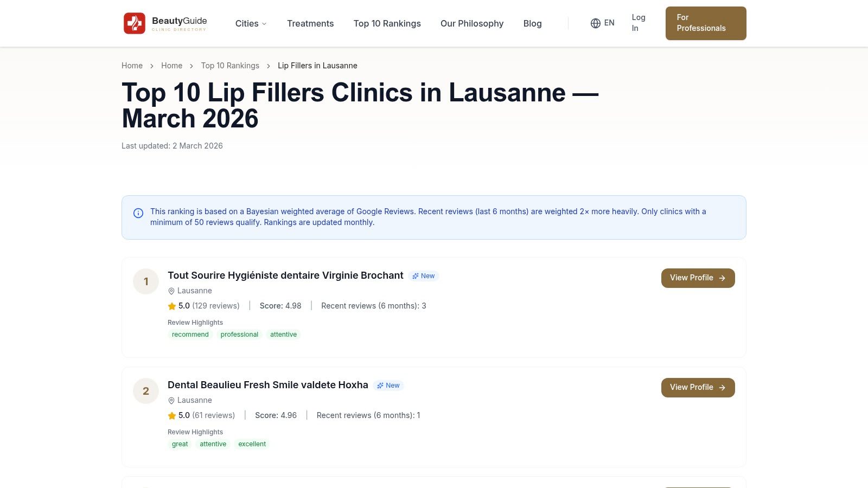Viewport: 868px width, 488px height.
Task: Click 'attentive' tag under Tout Sourire
Action: click(x=284, y=335)
